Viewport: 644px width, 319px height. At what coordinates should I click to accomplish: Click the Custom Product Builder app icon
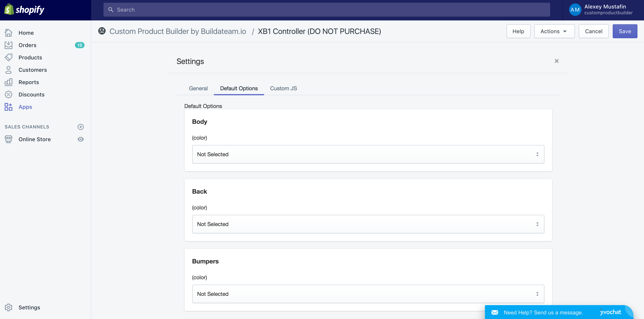(x=102, y=31)
